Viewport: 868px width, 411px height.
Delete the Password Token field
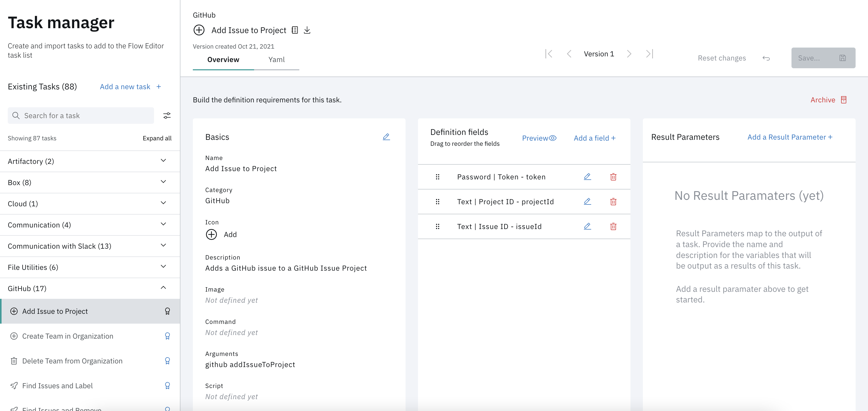tap(613, 177)
